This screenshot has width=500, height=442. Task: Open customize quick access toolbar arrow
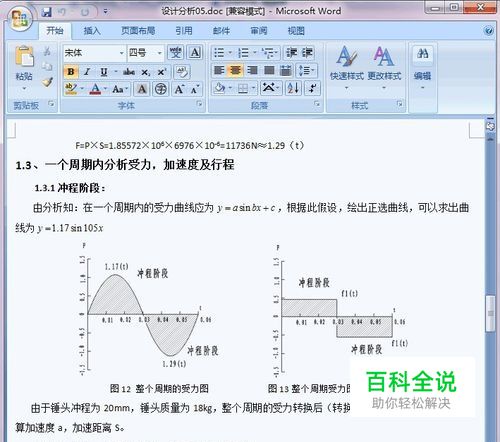click(x=105, y=12)
